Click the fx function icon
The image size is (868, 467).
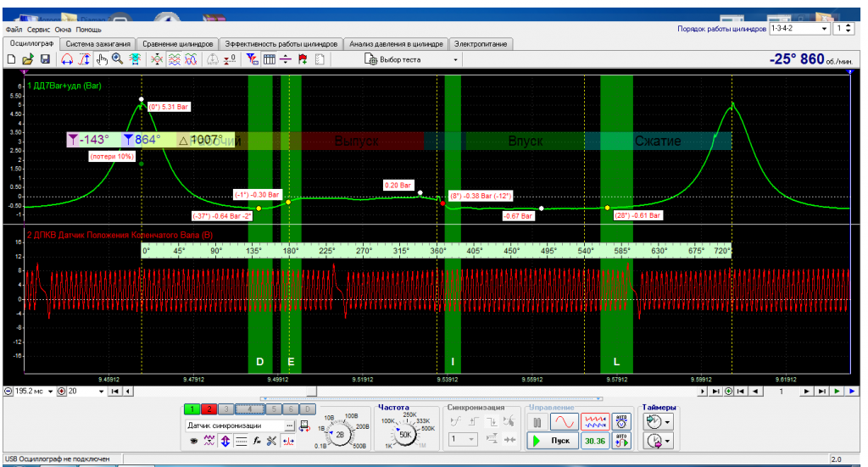tap(257, 441)
